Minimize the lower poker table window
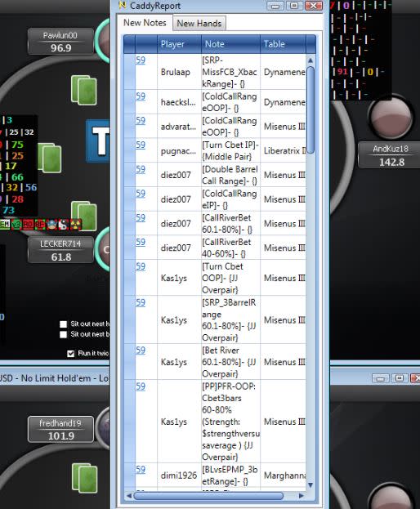This screenshot has width=420, height=509. click(381, 378)
